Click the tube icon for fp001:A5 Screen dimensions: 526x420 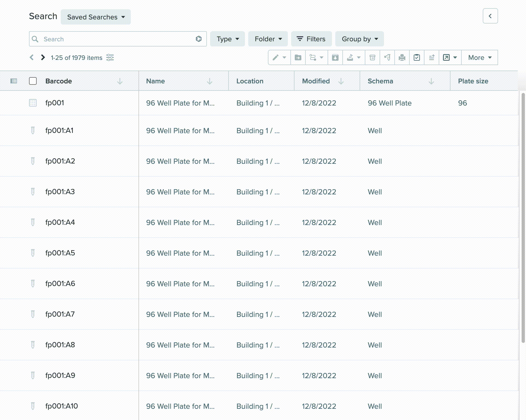33,253
